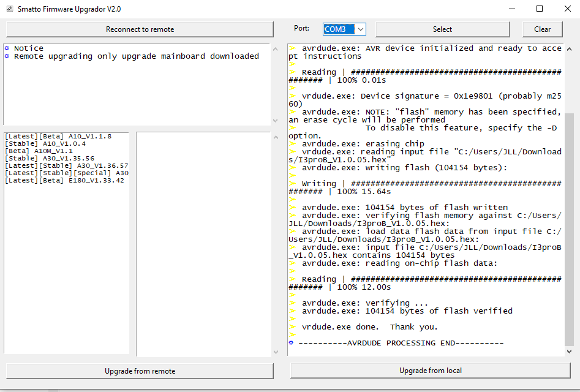This screenshot has width=580, height=392.
Task: Click the 'Port:' label
Action: [301, 28]
